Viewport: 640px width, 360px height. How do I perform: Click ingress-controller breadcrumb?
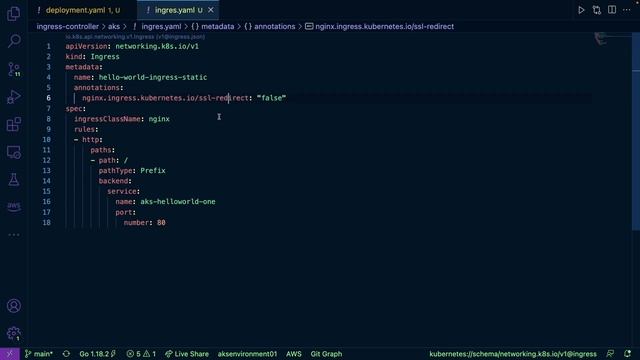tap(67, 27)
